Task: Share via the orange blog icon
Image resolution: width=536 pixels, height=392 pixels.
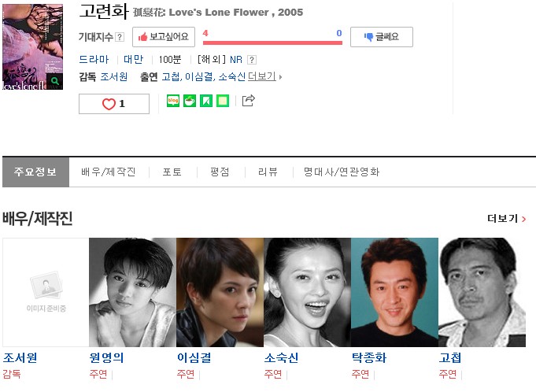Action: click(x=173, y=101)
